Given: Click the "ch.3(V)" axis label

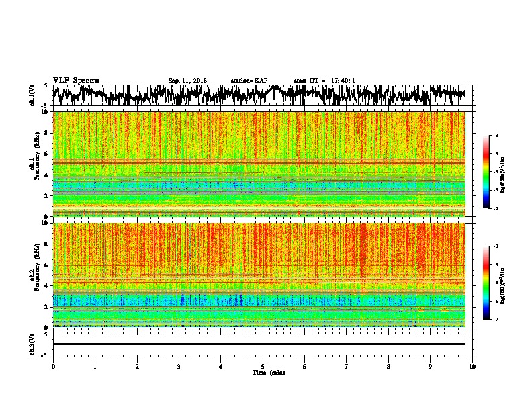Looking at the screenshot, I should (x=32, y=345).
